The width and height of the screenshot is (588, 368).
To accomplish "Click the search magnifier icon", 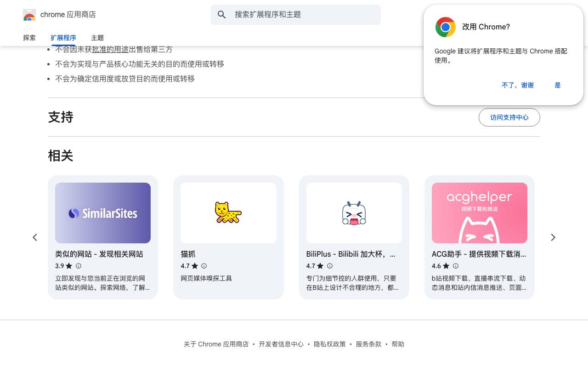I will coord(222,15).
